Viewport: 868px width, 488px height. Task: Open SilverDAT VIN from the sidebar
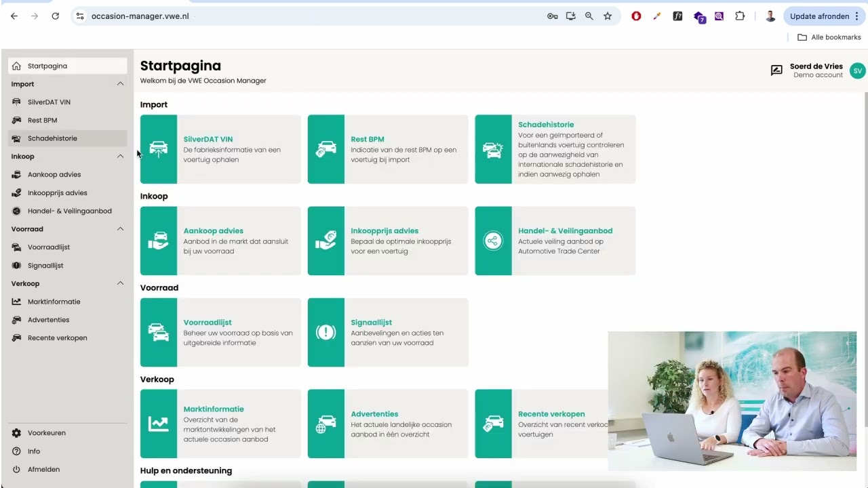click(x=67, y=102)
